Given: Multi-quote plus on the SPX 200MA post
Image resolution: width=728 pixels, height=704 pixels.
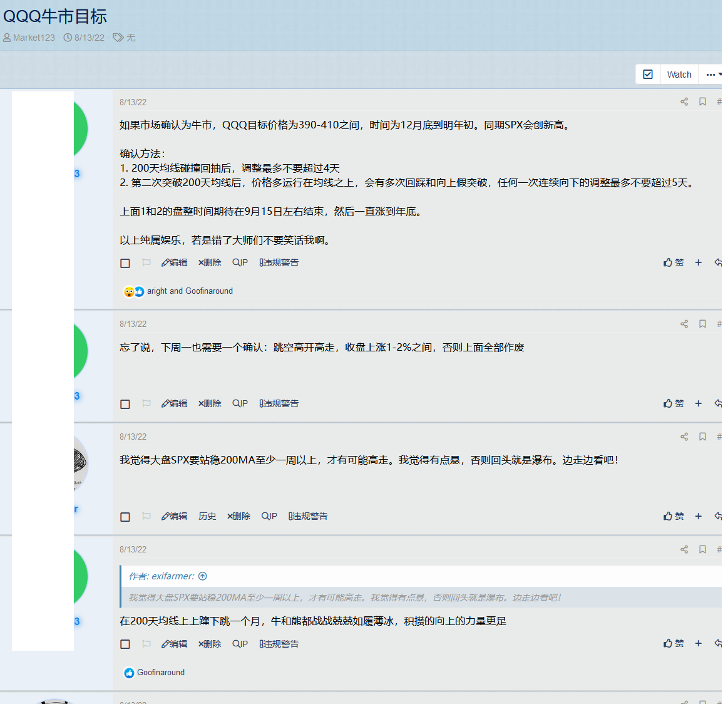Looking at the screenshot, I should tap(698, 516).
